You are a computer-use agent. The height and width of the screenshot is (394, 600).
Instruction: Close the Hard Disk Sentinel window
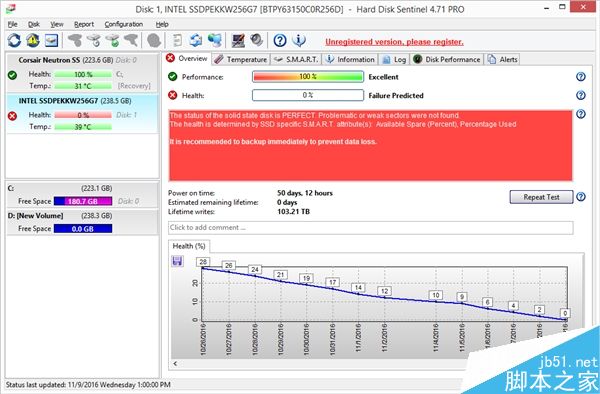click(583, 7)
